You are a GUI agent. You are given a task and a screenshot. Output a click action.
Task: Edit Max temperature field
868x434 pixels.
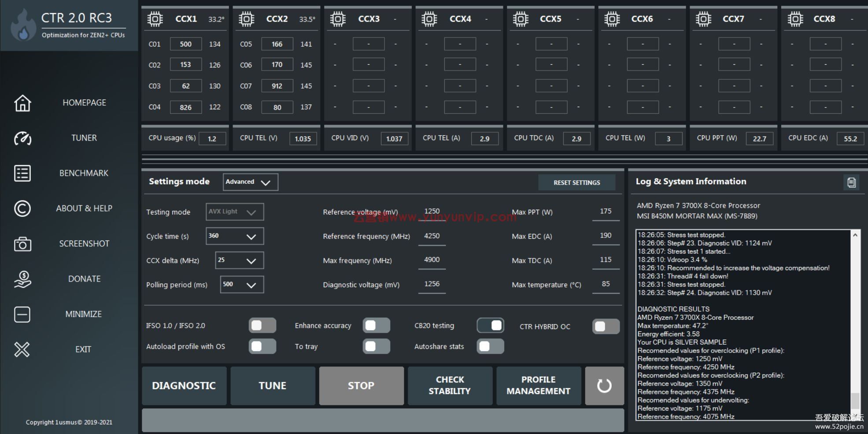point(606,285)
